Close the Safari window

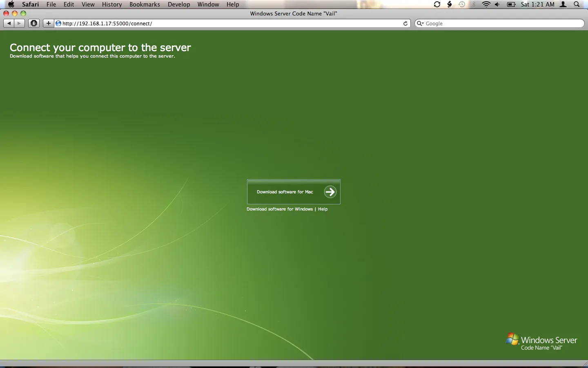[x=6, y=13]
